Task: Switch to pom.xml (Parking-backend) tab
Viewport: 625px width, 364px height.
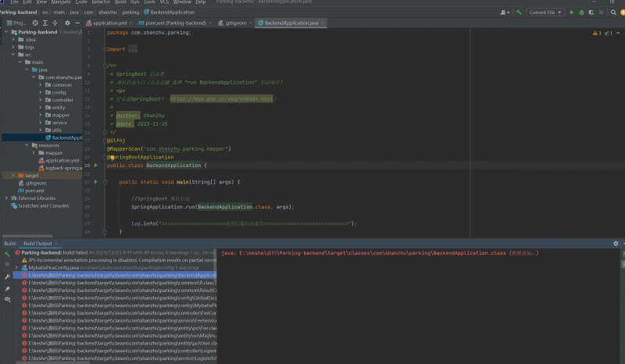Action: (x=175, y=23)
